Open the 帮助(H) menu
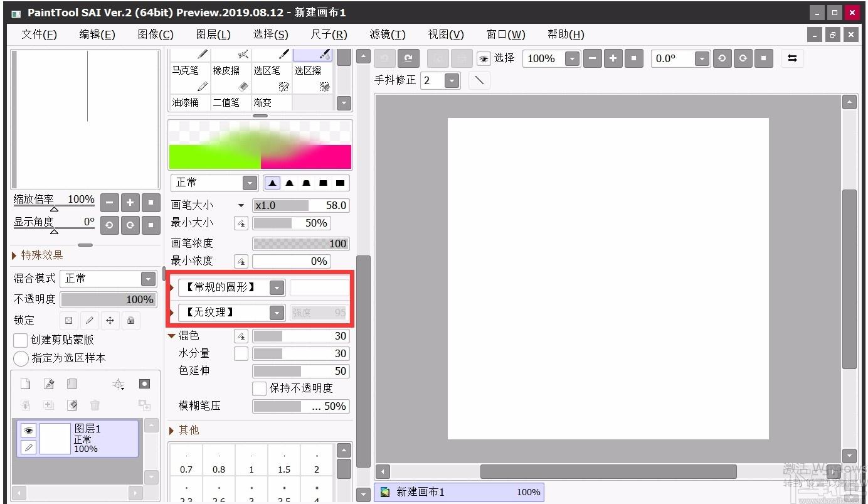Screen dimensions: 868x504 pos(566,35)
